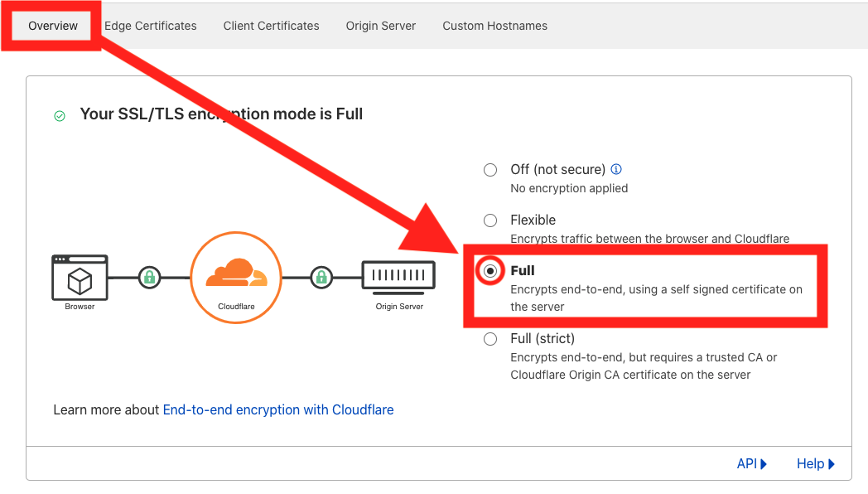
Task: Select the Full encryption radio button
Action: coord(490,271)
